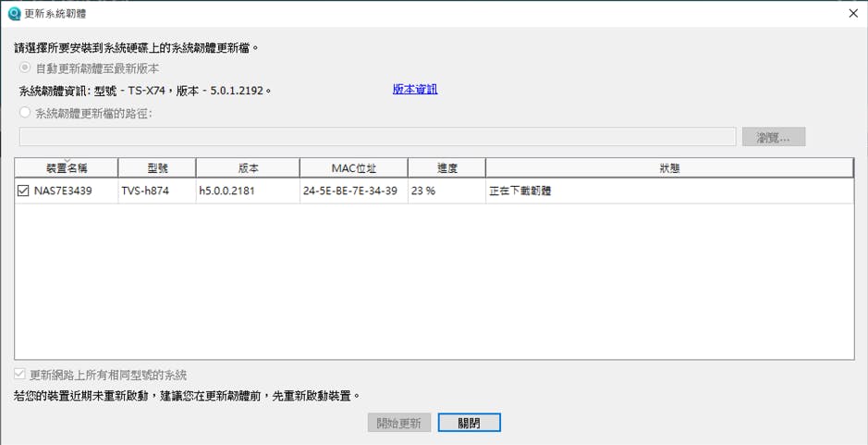The height and width of the screenshot is (445, 868).
Task: Choose the 系統韌體更新檔的路徑 radio option
Action: click(x=25, y=113)
